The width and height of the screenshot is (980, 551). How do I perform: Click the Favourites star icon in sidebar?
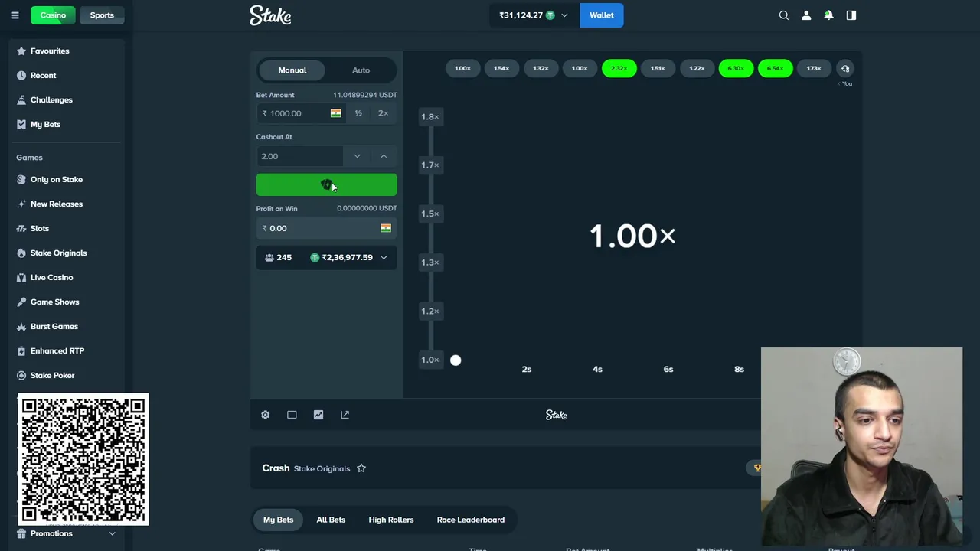pos(21,51)
